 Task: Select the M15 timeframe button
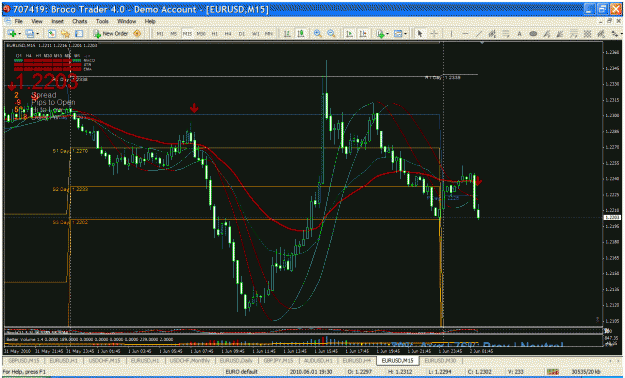point(187,34)
